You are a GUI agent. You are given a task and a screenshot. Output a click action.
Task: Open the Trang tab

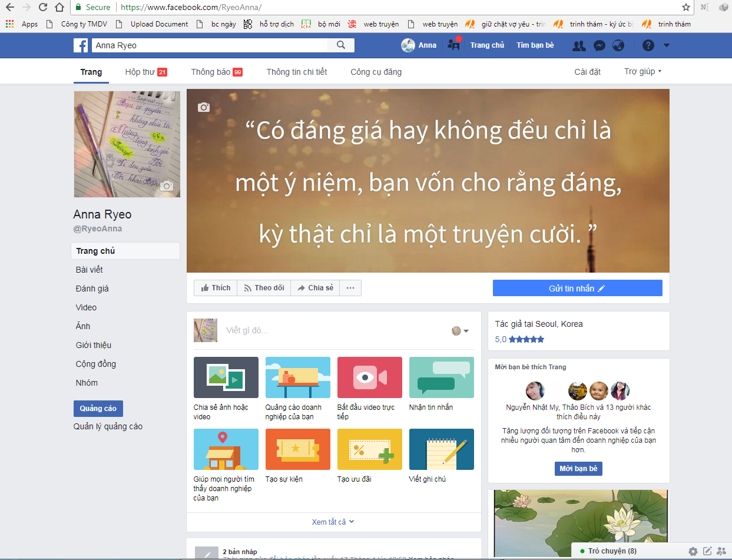tap(91, 72)
